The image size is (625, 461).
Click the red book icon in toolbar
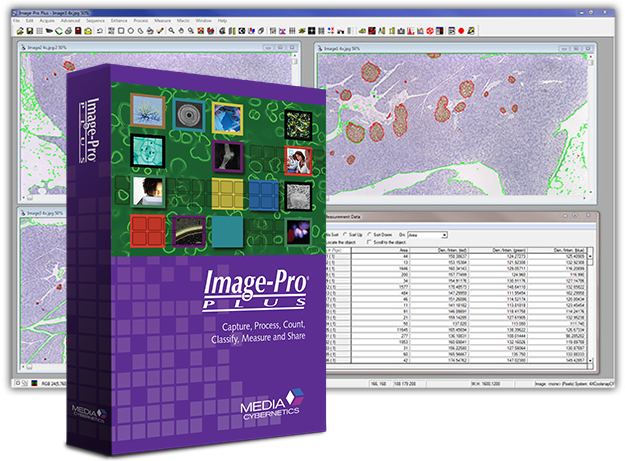[x=78, y=31]
